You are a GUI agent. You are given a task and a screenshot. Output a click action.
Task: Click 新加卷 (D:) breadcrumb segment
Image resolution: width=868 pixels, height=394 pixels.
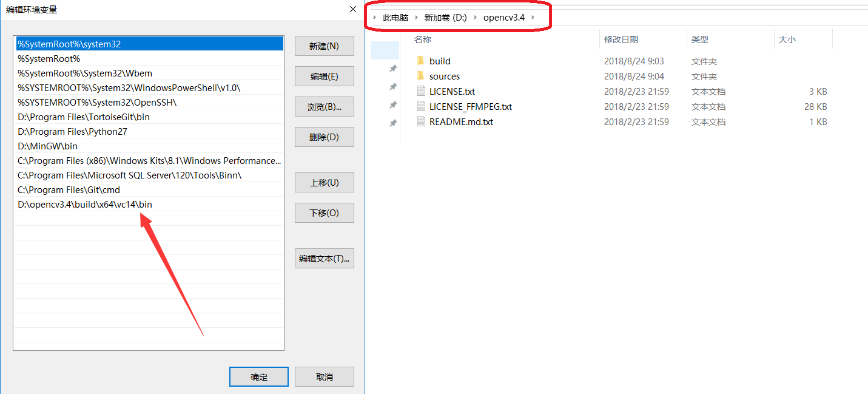pos(445,18)
